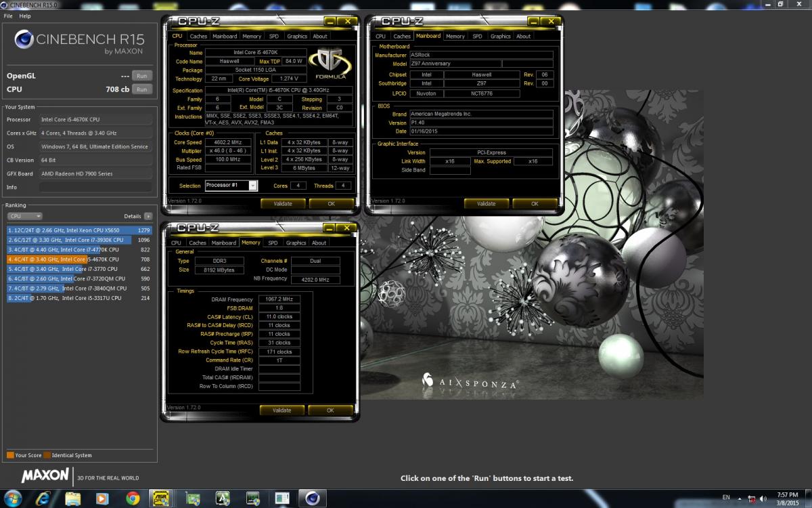Image resolution: width=812 pixels, height=508 pixels.
Task: Switch to ASRock CPU-Z taskbar icon
Action: (160, 499)
